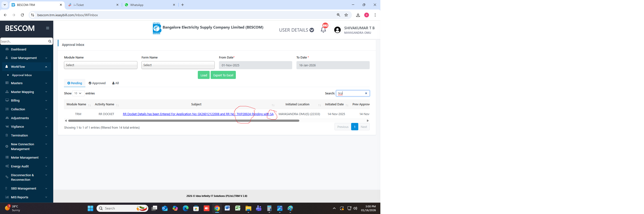644x214 pixels.
Task: Expand Energy Audit in the sidebar
Action: [26, 166]
